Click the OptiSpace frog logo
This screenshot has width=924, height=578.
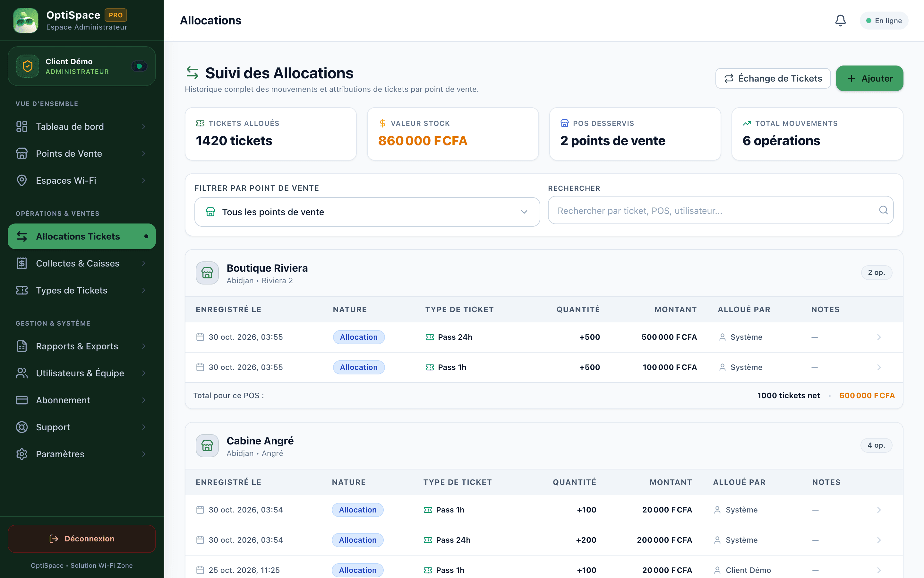(x=26, y=21)
